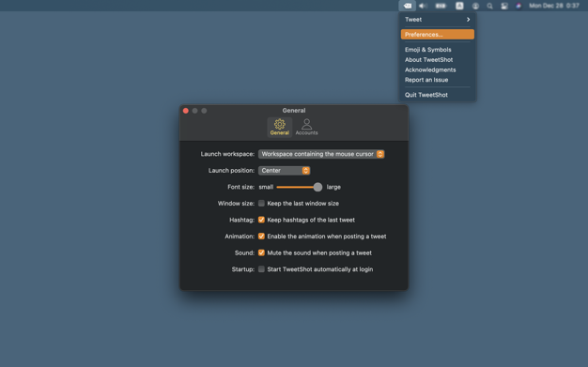Close the General preferences window
This screenshot has width=588, height=367.
click(186, 111)
